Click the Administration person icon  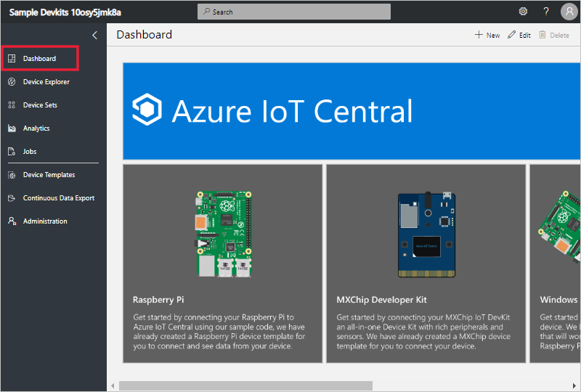[x=12, y=221]
